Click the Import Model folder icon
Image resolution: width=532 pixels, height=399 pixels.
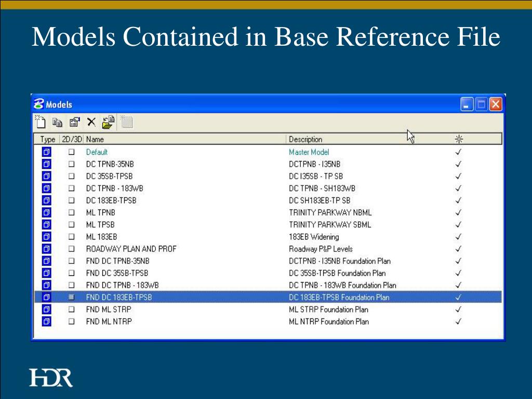108,122
